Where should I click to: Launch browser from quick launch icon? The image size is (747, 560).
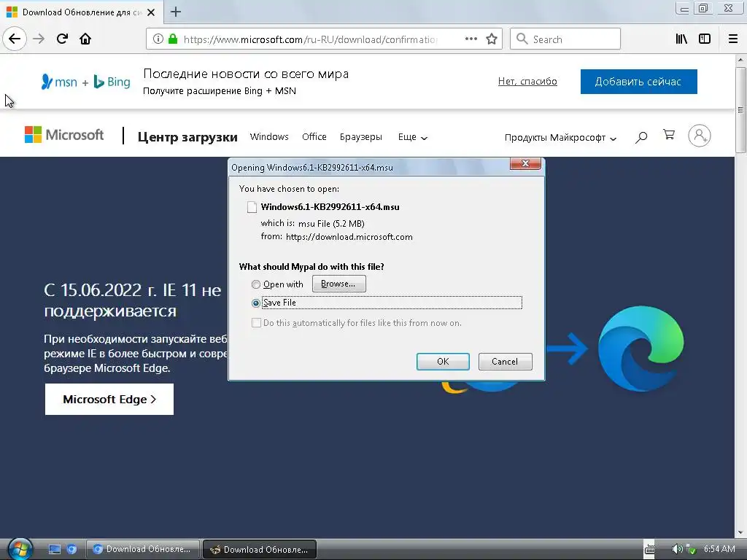[72, 549]
